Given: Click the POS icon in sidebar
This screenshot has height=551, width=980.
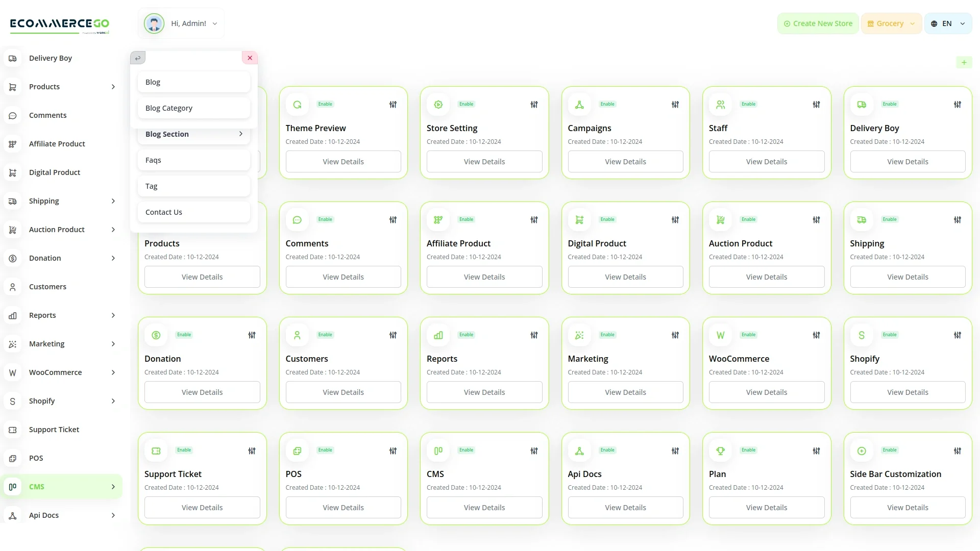Looking at the screenshot, I should pos(13,458).
